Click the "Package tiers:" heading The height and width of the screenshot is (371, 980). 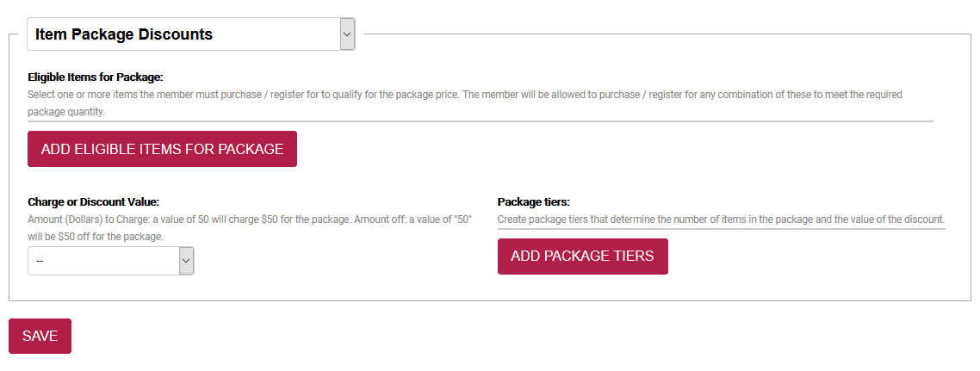[534, 202]
